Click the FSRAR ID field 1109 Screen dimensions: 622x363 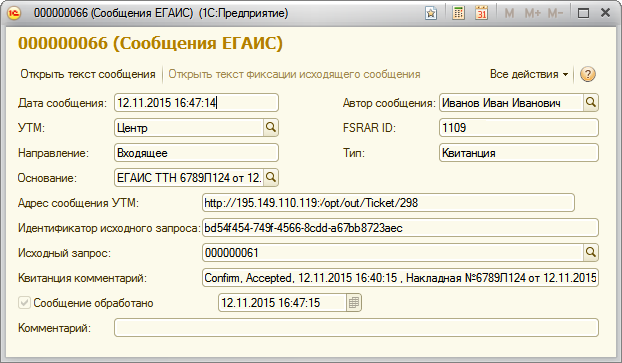(x=518, y=128)
